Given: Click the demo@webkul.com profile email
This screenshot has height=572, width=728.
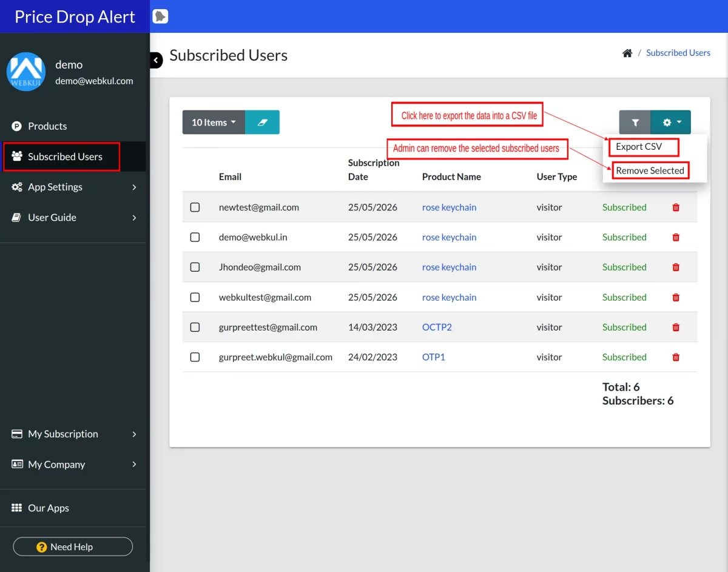Looking at the screenshot, I should pos(94,81).
